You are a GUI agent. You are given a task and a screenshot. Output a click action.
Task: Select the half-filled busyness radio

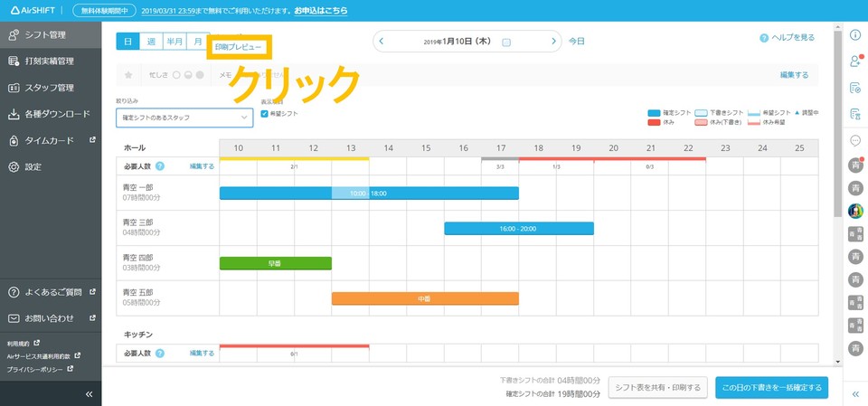[x=188, y=75]
